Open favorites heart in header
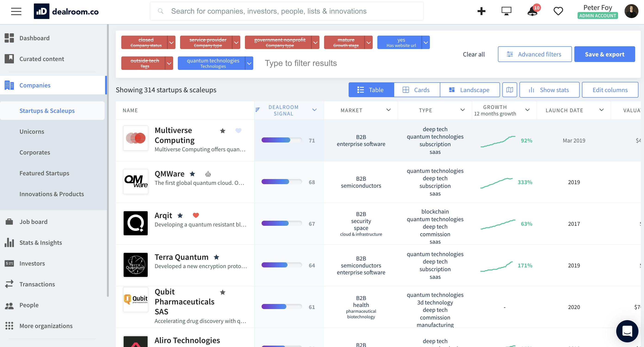 coord(558,11)
